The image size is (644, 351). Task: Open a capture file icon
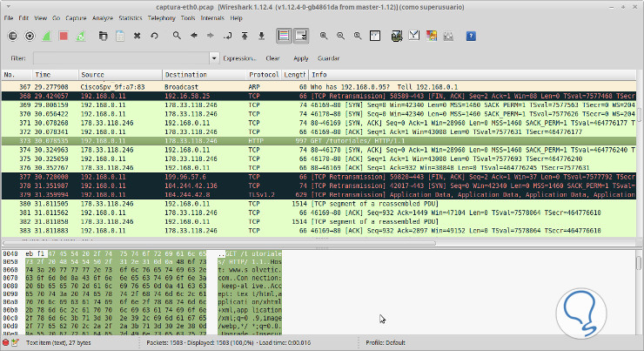[x=103, y=37]
